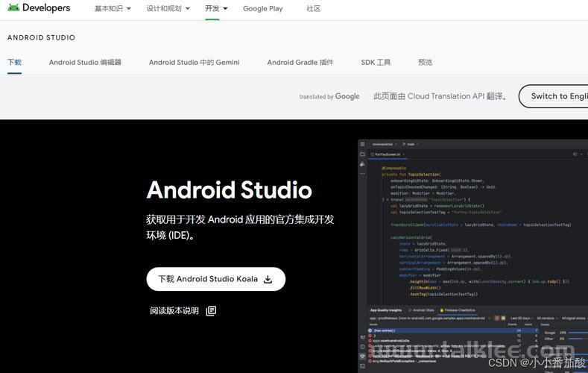This screenshot has width=588, height=373.
Task: Click the release notes document icon
Action: coord(211,310)
